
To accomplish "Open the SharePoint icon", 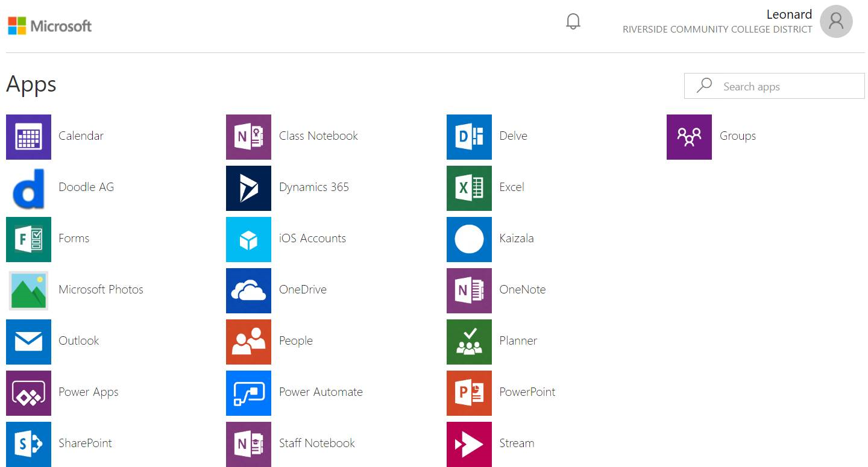I will point(28,444).
